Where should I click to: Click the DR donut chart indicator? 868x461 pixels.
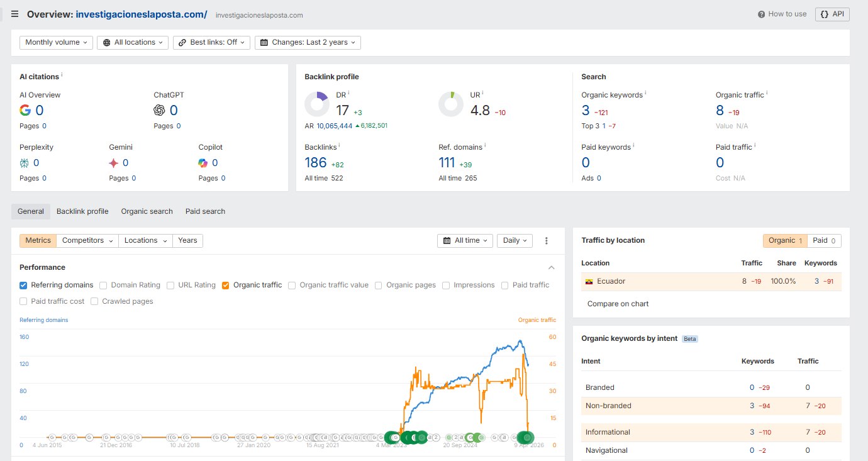(x=317, y=104)
